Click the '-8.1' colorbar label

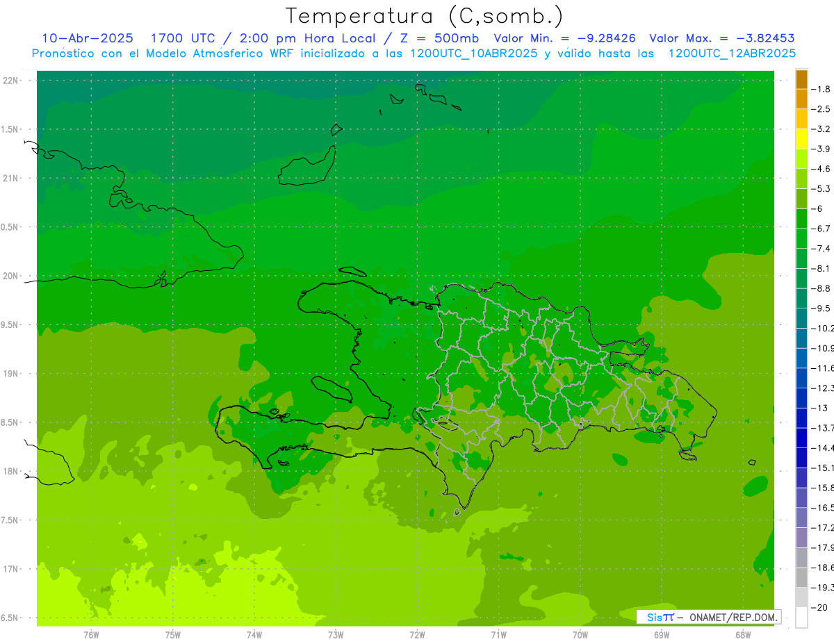(x=821, y=268)
